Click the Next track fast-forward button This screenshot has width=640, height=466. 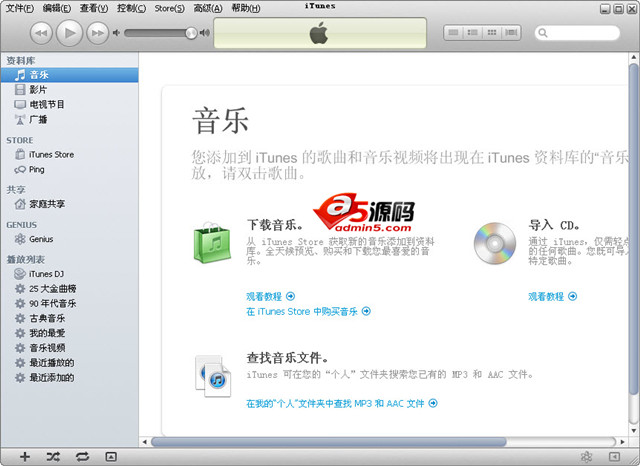click(x=98, y=33)
